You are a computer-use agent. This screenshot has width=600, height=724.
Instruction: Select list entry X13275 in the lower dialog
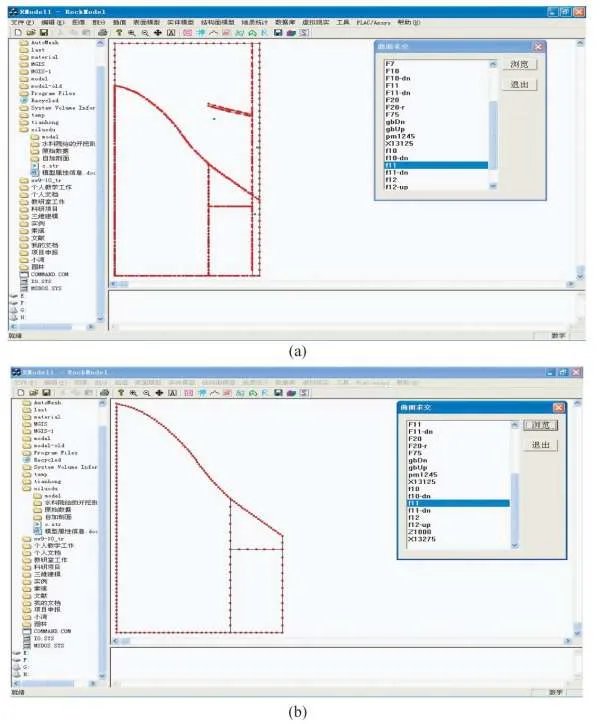[421, 539]
